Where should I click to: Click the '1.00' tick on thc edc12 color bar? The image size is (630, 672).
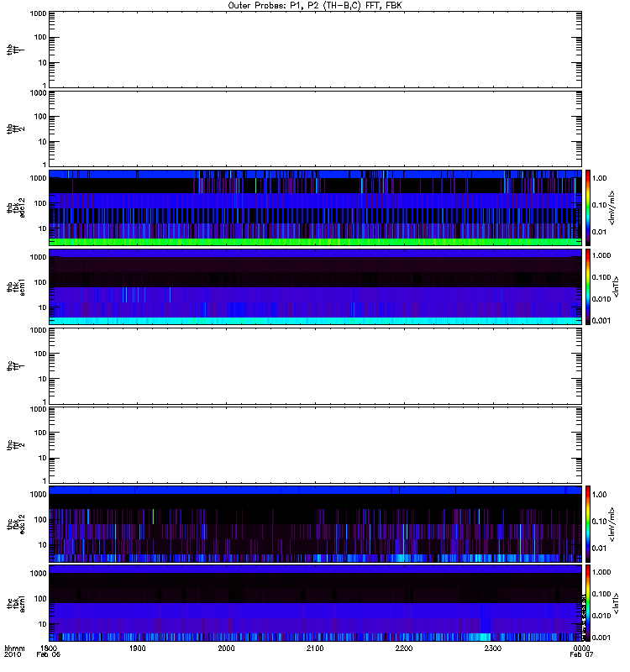[x=600, y=495]
